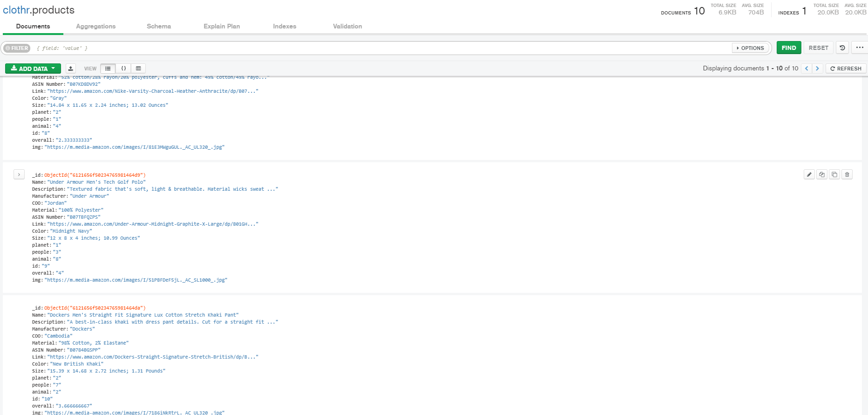Click the "Jordan" COO value
The height and width of the screenshot is (415, 868).
click(x=55, y=203)
